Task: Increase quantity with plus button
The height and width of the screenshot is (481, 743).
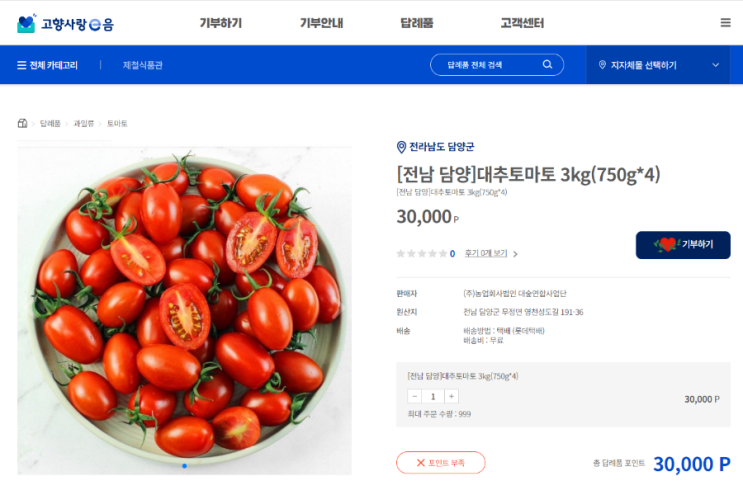Action: [x=451, y=396]
